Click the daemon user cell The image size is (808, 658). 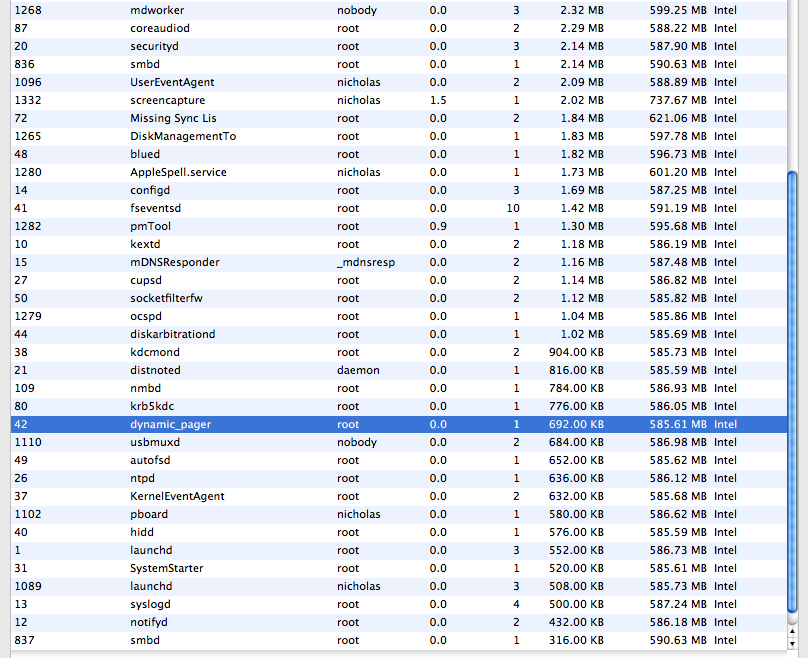coord(358,371)
